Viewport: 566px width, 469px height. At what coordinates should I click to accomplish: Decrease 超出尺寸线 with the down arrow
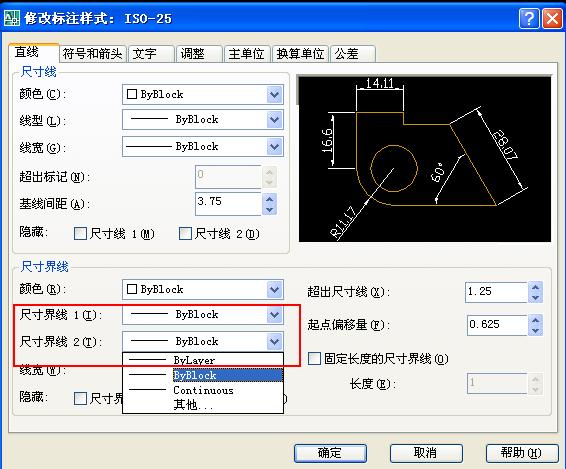pos(536,298)
